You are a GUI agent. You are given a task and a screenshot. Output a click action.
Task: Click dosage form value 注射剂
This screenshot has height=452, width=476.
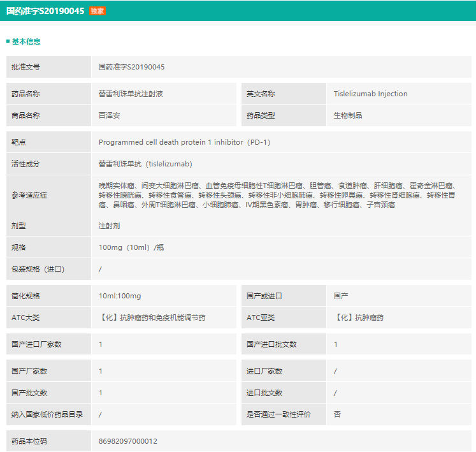pos(110,226)
